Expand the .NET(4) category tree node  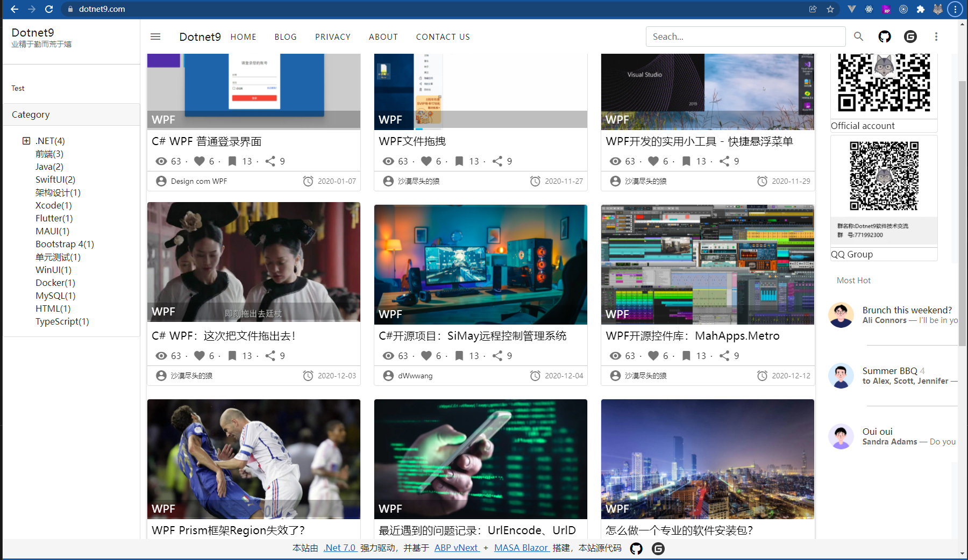26,141
